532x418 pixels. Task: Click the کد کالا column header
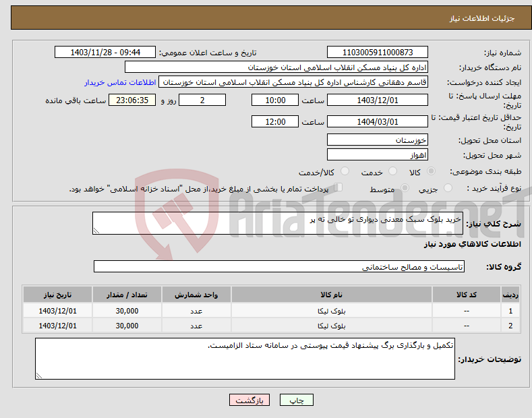click(467, 295)
